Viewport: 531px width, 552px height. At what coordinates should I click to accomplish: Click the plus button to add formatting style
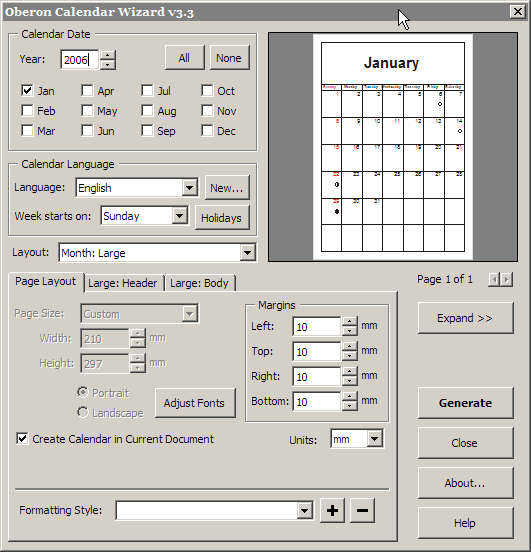click(x=332, y=510)
